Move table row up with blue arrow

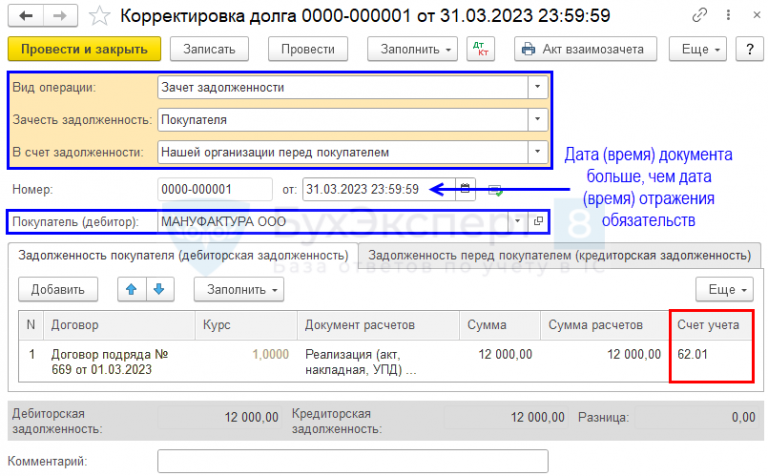pyautogui.click(x=131, y=289)
